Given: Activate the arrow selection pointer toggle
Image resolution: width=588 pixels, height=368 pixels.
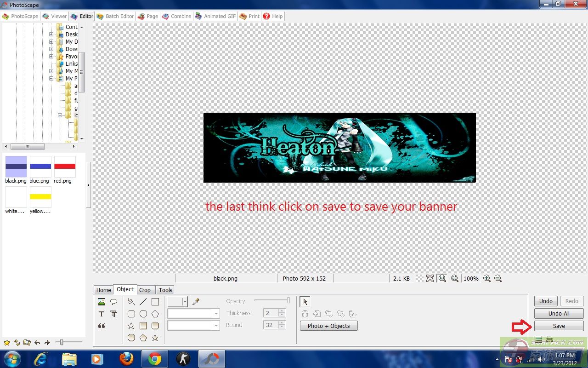Looking at the screenshot, I should tap(305, 302).
